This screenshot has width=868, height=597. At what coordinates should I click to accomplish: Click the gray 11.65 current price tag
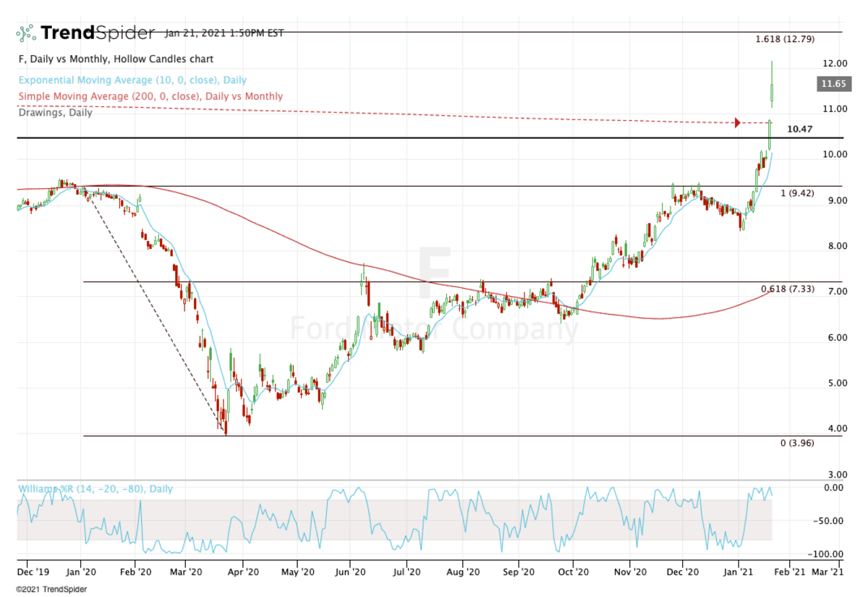coord(829,85)
